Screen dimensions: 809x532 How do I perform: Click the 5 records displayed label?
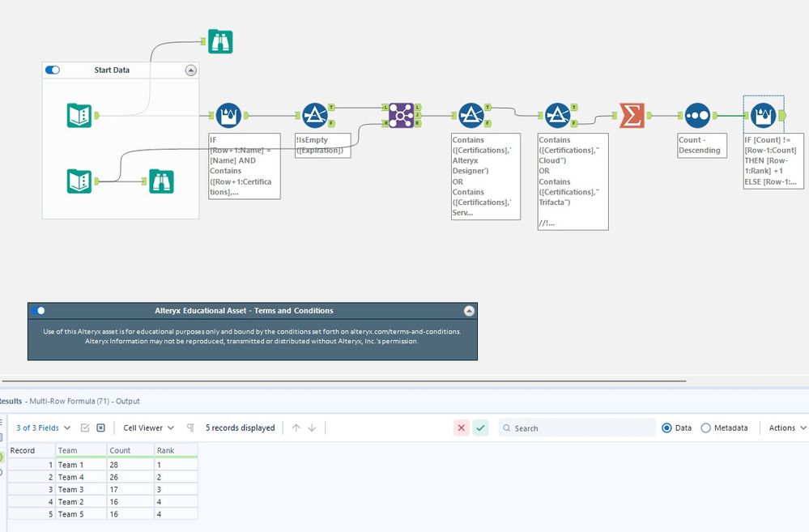(240, 428)
